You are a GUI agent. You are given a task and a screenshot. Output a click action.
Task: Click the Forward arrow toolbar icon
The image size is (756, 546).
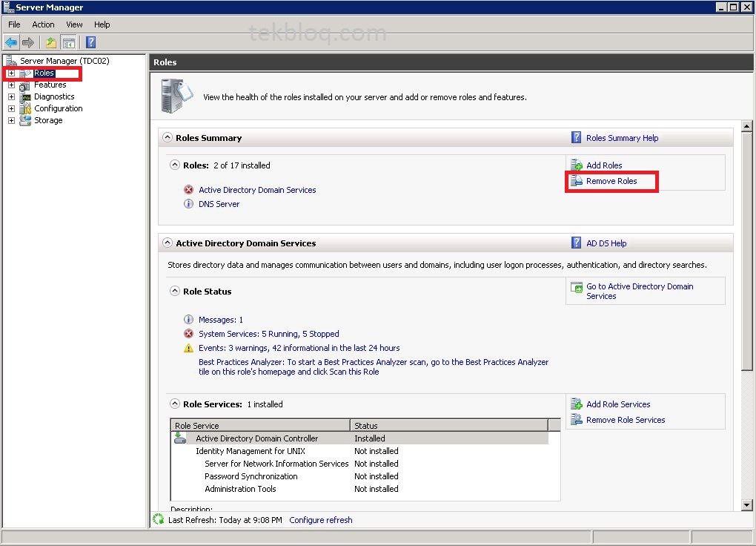28,42
